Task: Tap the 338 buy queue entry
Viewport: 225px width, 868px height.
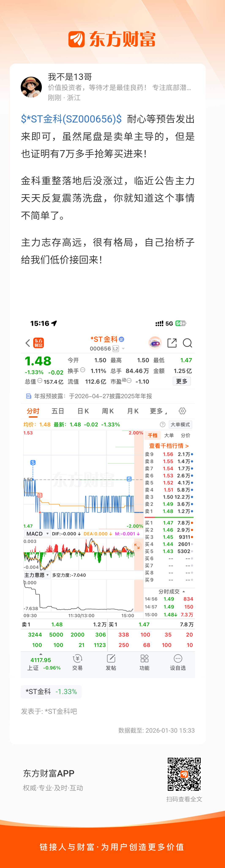Action: point(124,634)
